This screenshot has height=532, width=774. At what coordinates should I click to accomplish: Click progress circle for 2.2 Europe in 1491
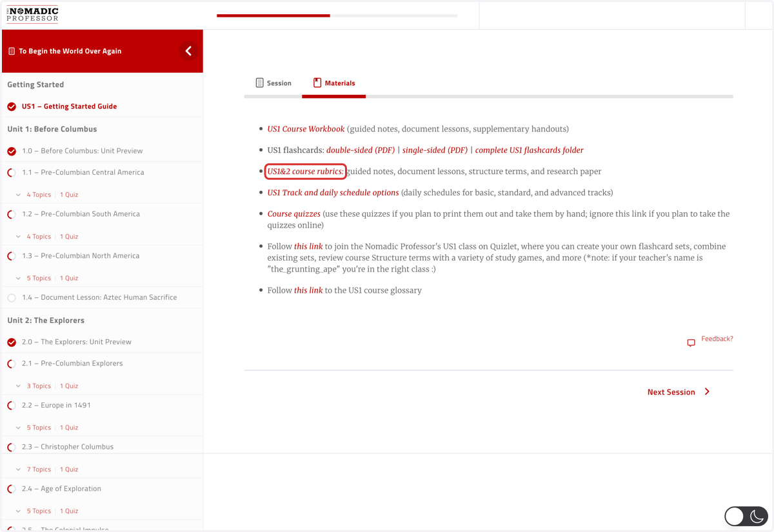(12, 405)
